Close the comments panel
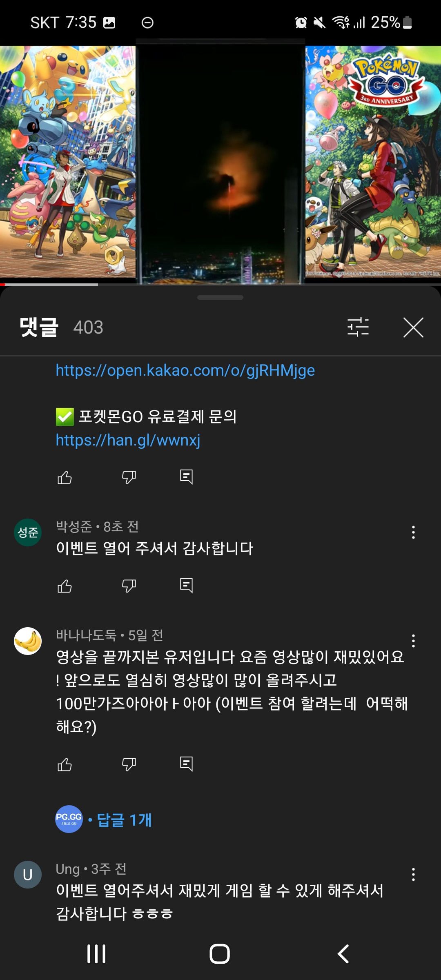Screen dimensions: 441x980 pyautogui.click(x=413, y=327)
